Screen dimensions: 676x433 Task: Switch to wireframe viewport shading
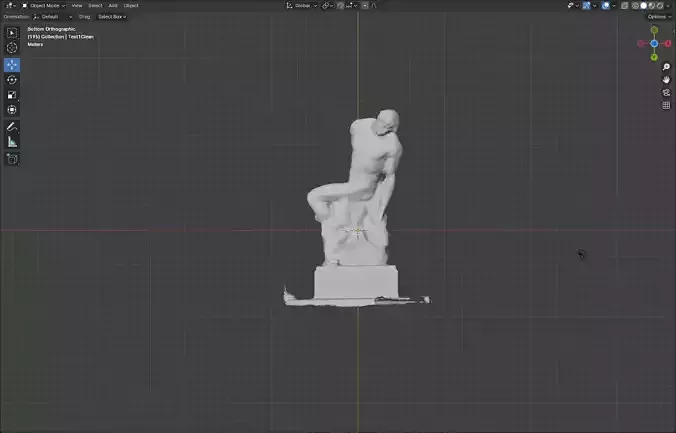(635, 6)
